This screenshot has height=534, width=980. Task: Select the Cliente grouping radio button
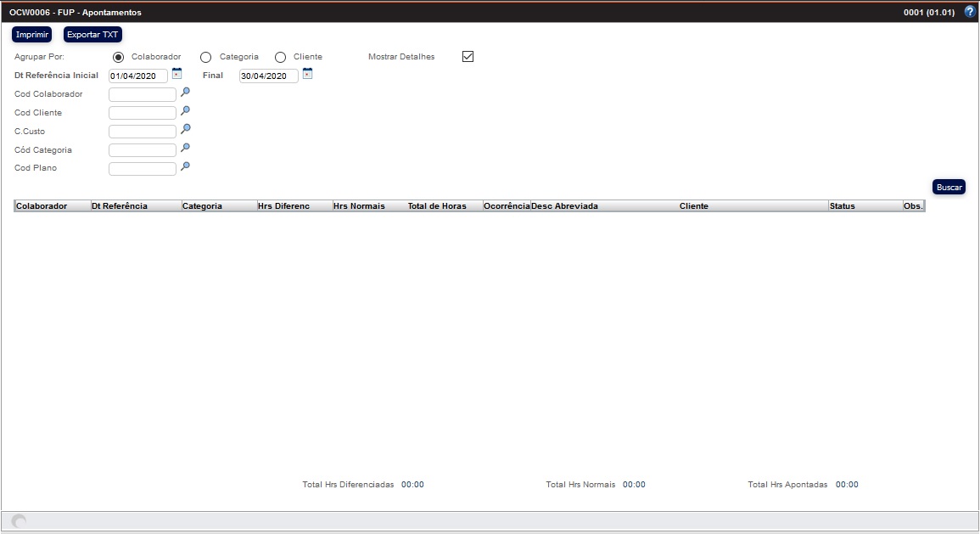280,57
